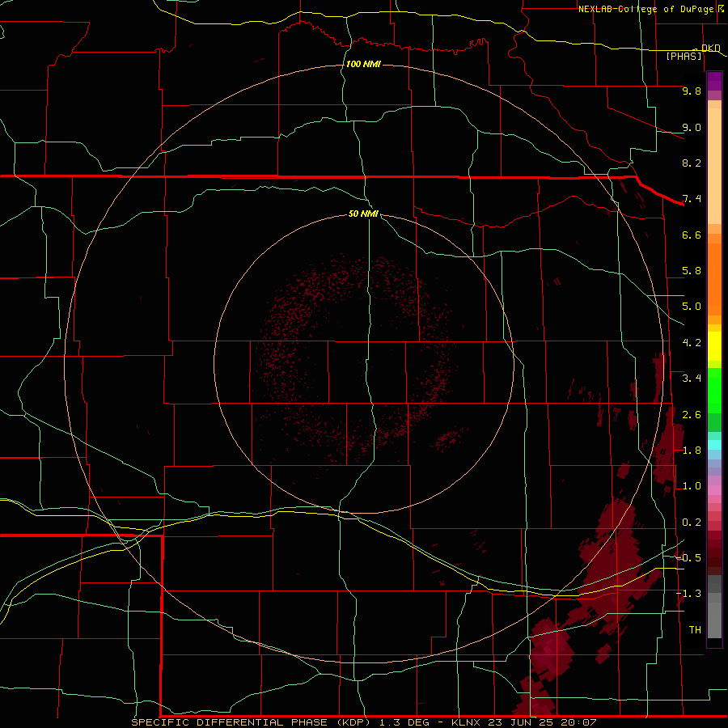
Task: Click the pink band of the color scale
Action: [x=714, y=490]
